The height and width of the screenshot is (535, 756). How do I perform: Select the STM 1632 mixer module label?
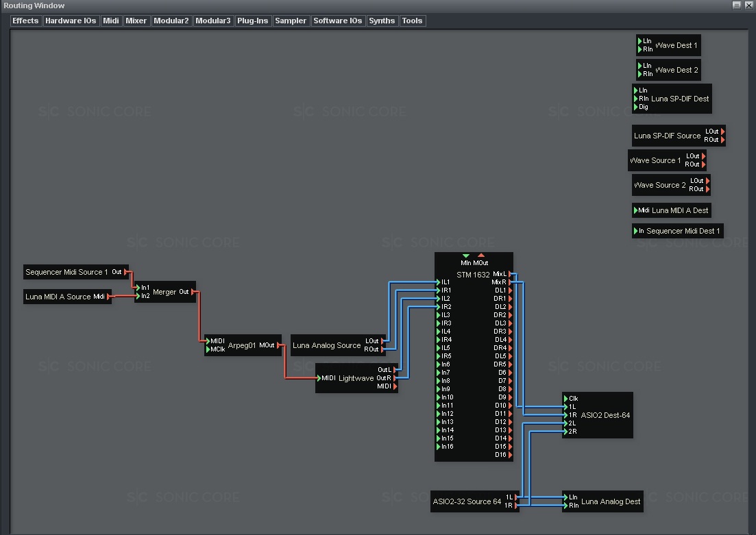click(x=473, y=275)
